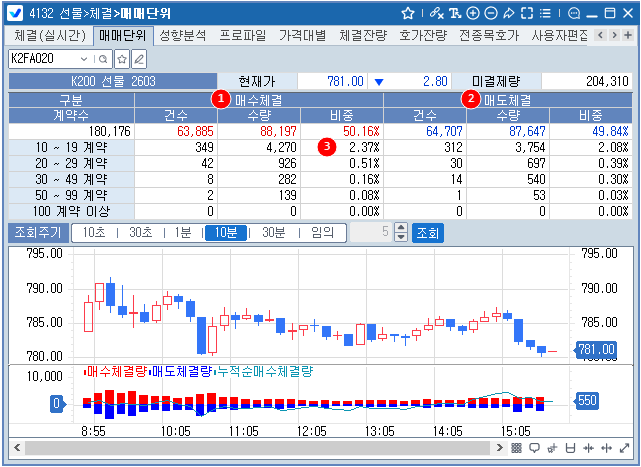Click the pencil edit icon next to the code box
Screen dimensions: 641x467
pyautogui.click(x=139, y=59)
